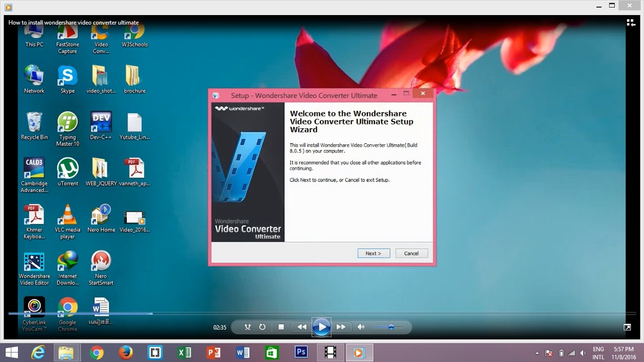Select the brochure folder

point(135,79)
